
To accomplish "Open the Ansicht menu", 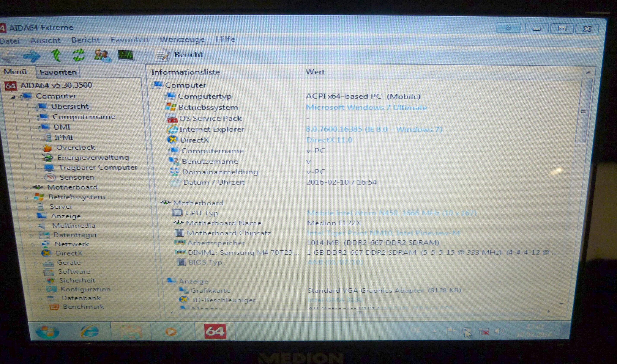I will tap(45, 41).
